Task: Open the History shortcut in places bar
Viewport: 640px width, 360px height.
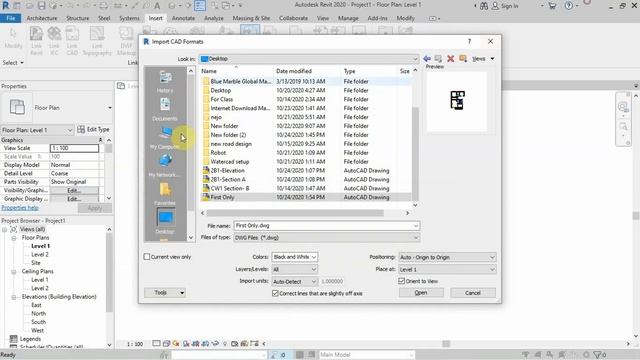Action: (165, 81)
